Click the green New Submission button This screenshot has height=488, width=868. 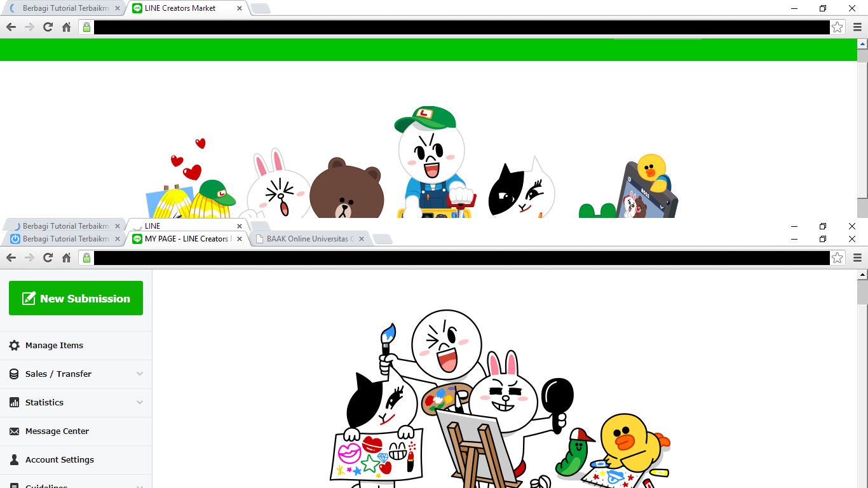(76, 298)
